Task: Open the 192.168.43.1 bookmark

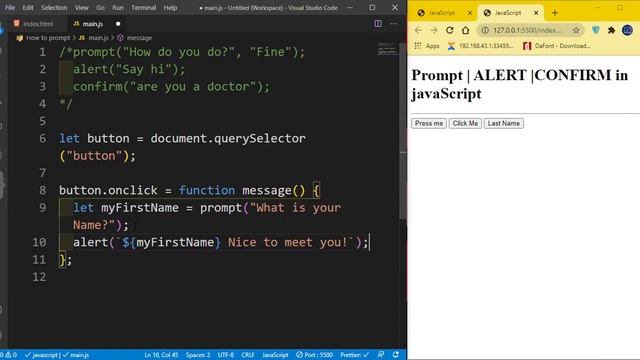Action: pos(480,46)
